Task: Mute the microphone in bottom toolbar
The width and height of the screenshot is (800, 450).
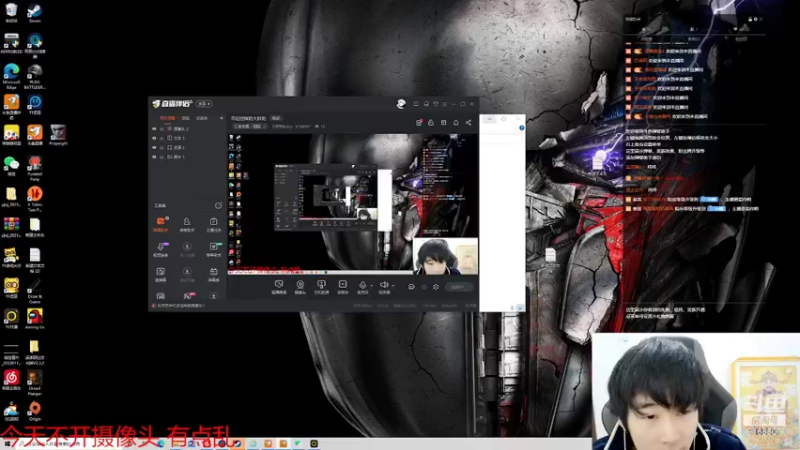Action: pyautogui.click(x=363, y=287)
